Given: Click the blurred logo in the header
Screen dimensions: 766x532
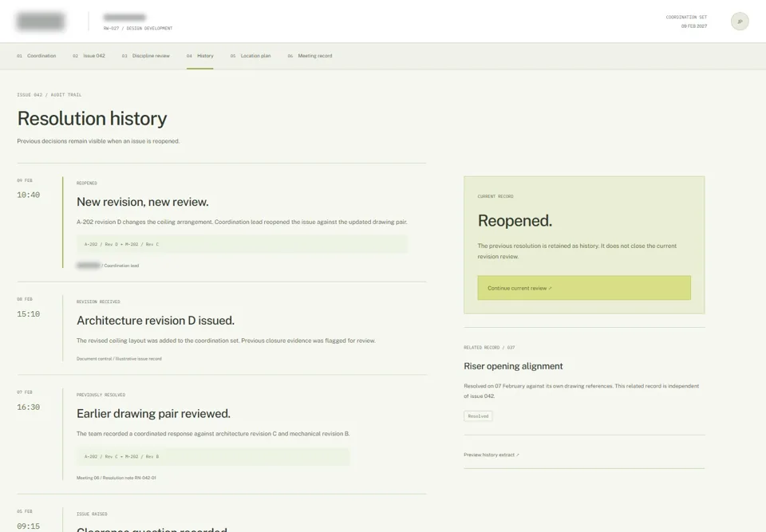Looking at the screenshot, I should coord(41,22).
